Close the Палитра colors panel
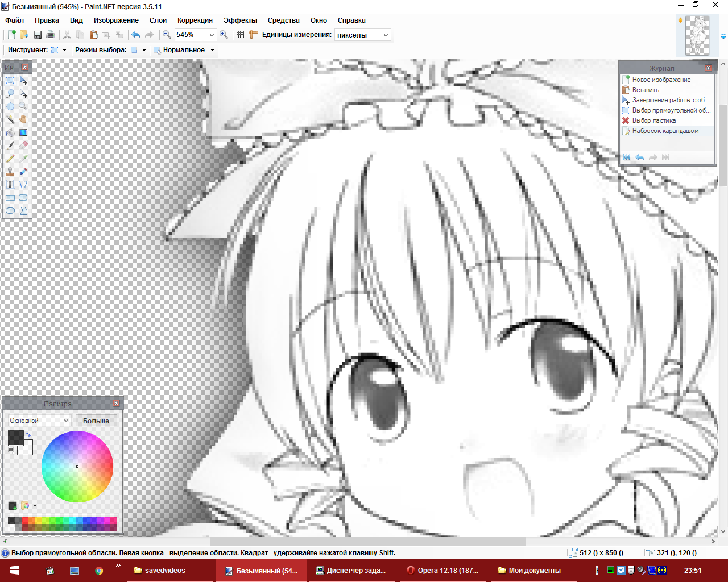The width and height of the screenshot is (728, 582). tap(116, 404)
